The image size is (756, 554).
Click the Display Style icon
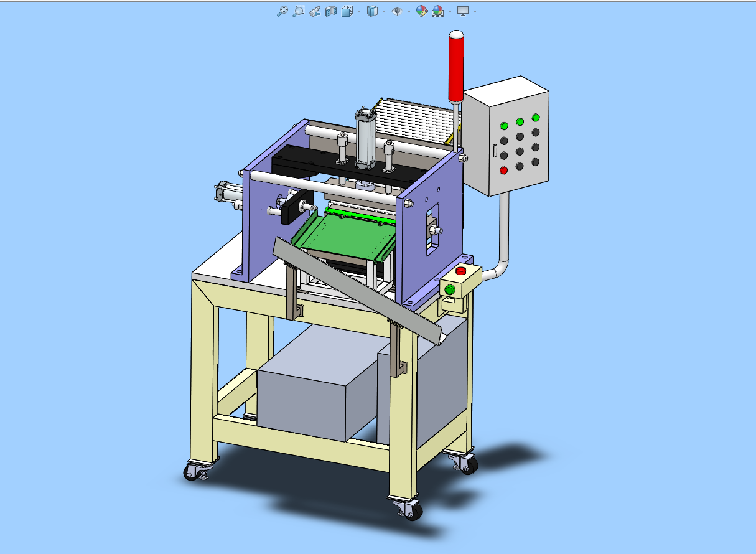pyautogui.click(x=372, y=11)
